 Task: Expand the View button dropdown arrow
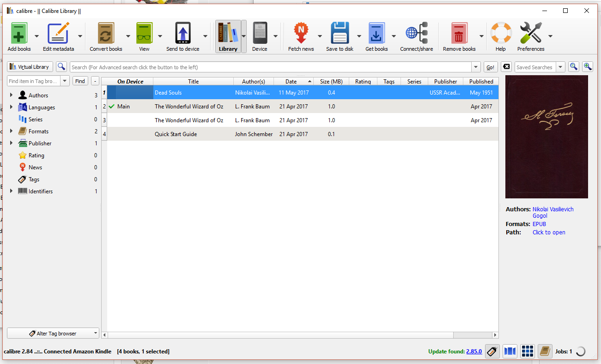160,36
